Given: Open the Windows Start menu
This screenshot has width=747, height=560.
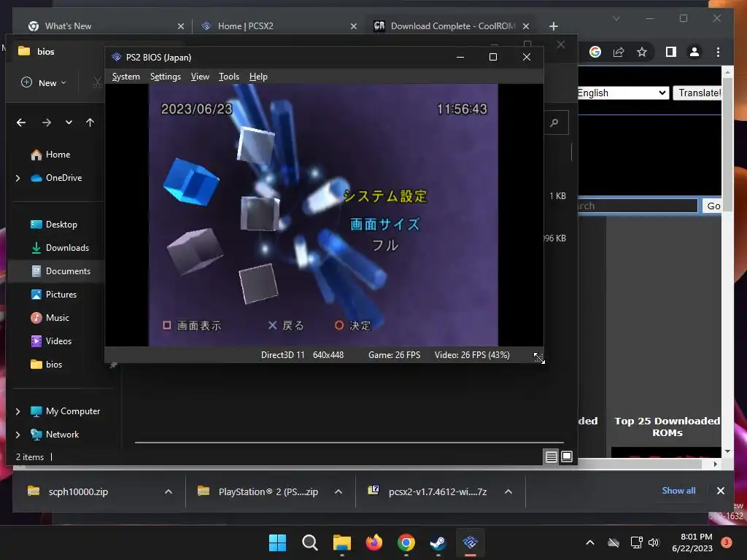Looking at the screenshot, I should click(277, 542).
